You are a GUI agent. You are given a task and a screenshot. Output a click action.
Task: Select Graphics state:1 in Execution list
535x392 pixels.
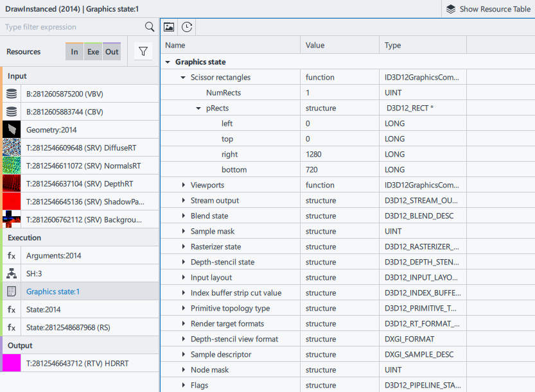pos(53,291)
